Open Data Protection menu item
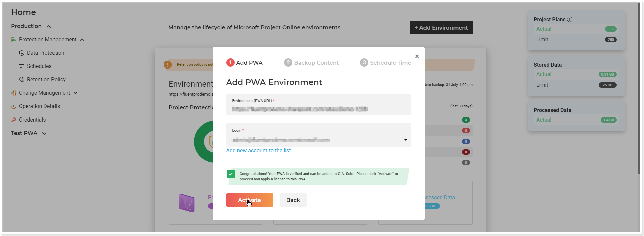The image size is (644, 236). click(x=45, y=53)
